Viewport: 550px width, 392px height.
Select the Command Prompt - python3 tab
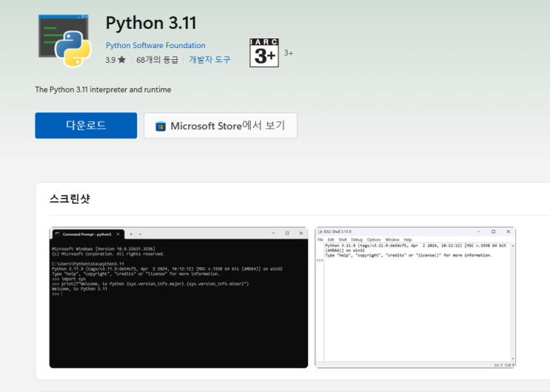(x=87, y=233)
